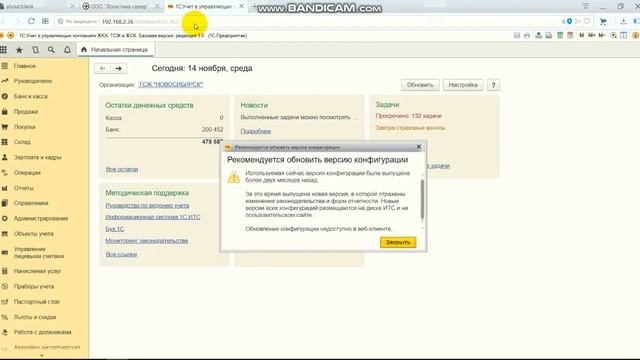The height and width of the screenshot is (360, 640).
Task: Go back with the browser back arrow
Action: pos(4,21)
